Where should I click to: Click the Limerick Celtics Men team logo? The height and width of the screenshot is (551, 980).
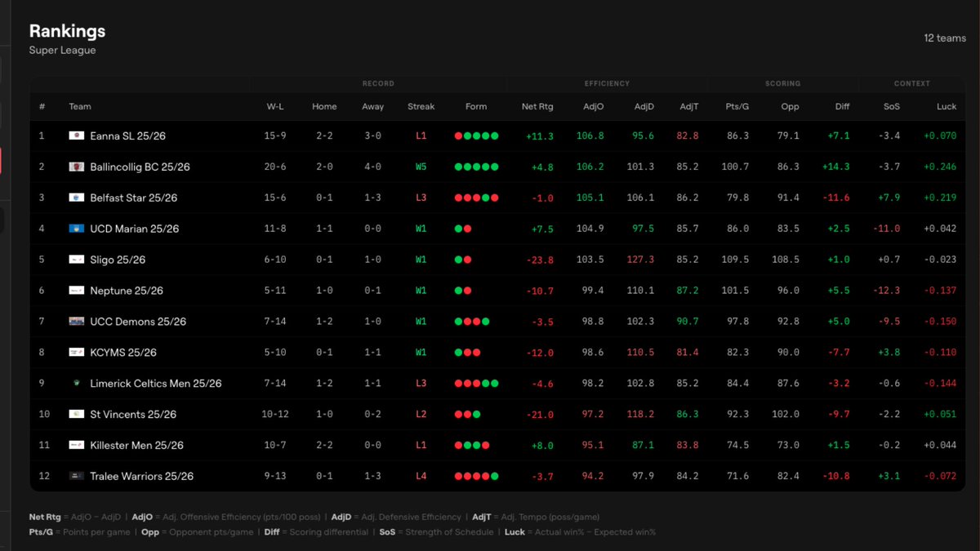point(77,383)
